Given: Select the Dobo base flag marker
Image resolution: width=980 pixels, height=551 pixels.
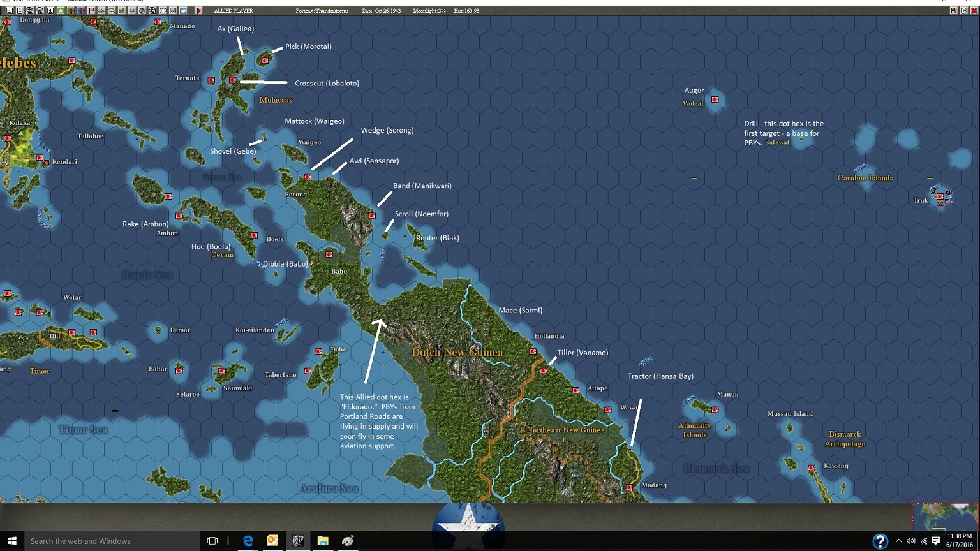Looking at the screenshot, I should click(x=318, y=351).
